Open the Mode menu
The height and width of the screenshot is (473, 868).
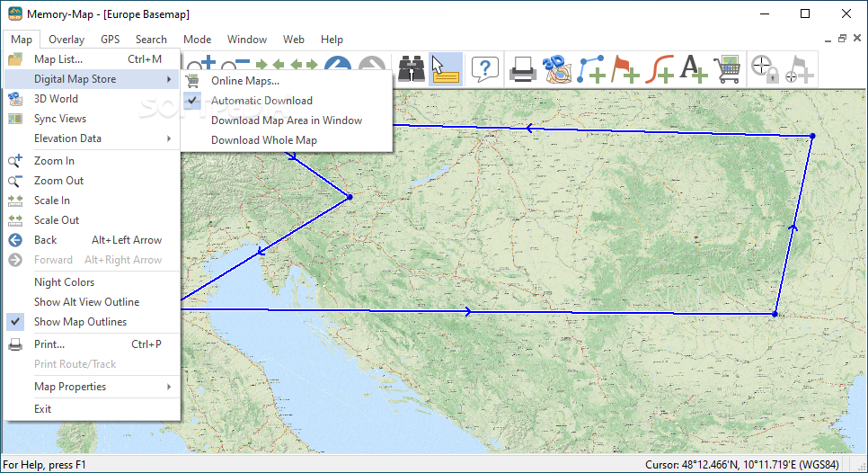coord(197,40)
